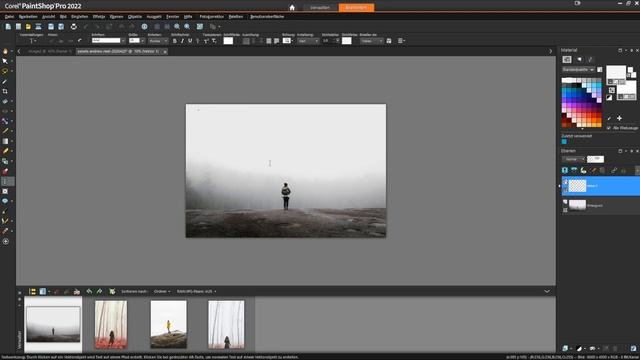Viewport: 640px width, 360px height.
Task: Click black-and-white reset colors icon in Material
Action: 609,97
